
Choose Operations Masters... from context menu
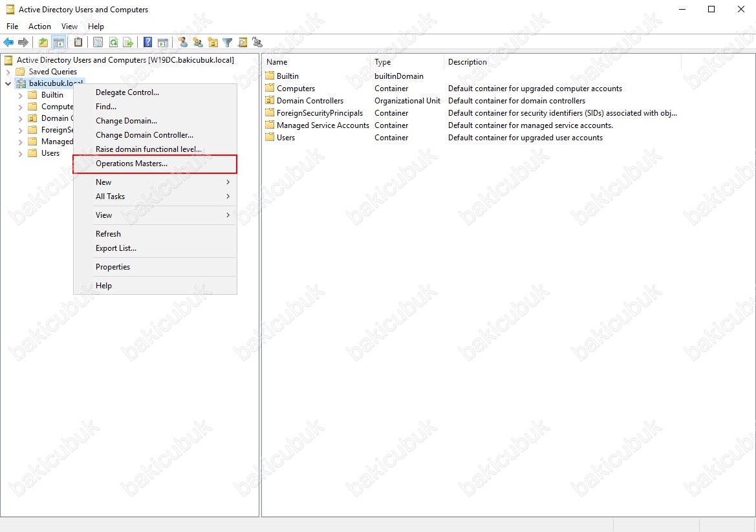[155, 164]
